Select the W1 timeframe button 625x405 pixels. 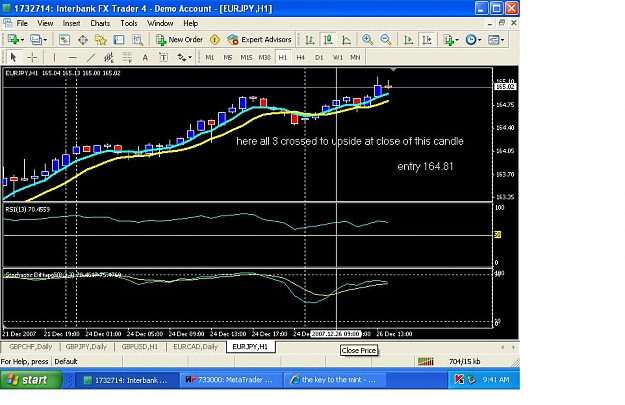tap(337, 57)
